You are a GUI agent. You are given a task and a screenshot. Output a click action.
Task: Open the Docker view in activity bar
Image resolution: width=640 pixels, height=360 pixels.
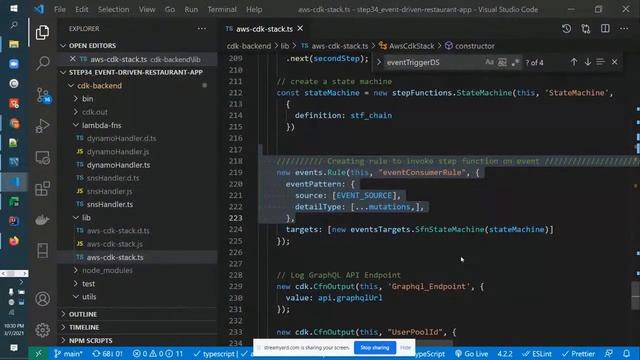point(42,220)
